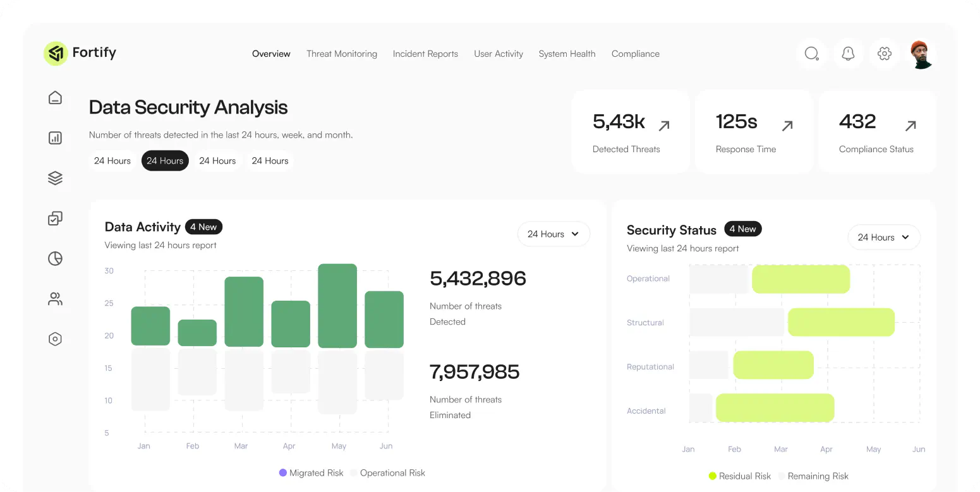Expand Data Activity 24 Hours dropdown
This screenshot has height=492, width=980.
(554, 234)
